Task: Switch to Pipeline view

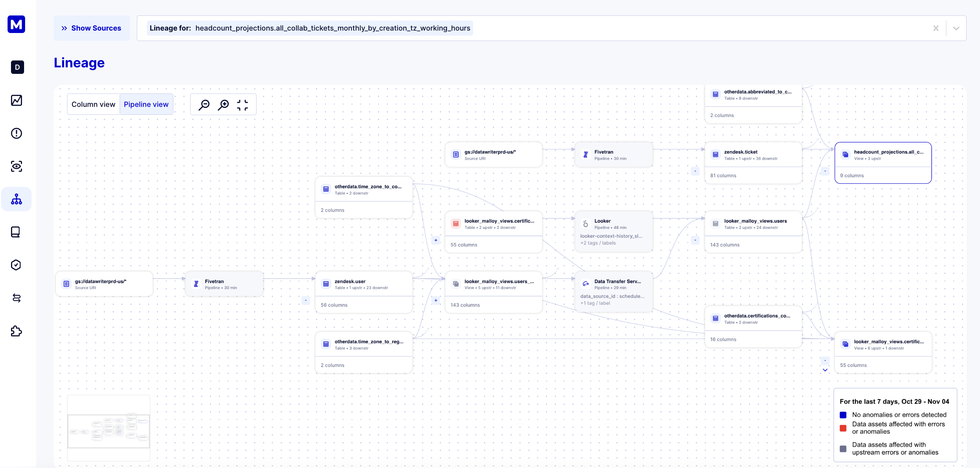Action: (x=146, y=104)
